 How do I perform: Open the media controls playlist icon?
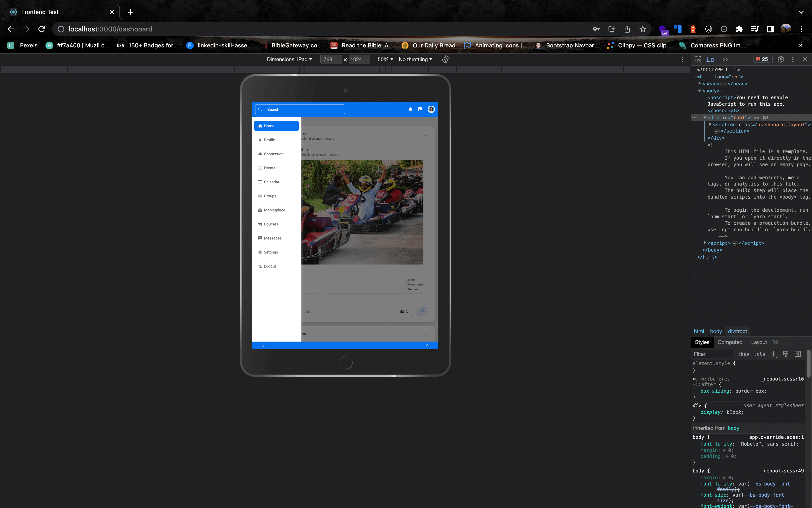coord(755,29)
